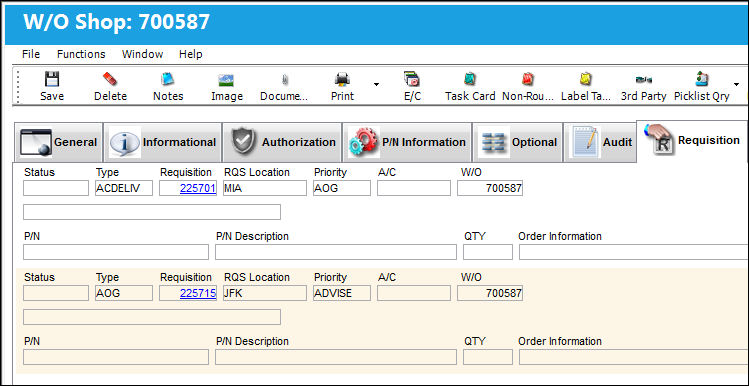This screenshot has height=386, width=749.
Task: Click P/N Description field under requisition 225715
Action: click(x=336, y=357)
